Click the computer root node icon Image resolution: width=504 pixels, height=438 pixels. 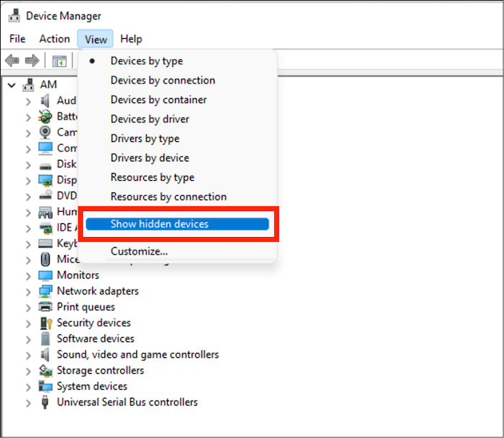tap(28, 84)
